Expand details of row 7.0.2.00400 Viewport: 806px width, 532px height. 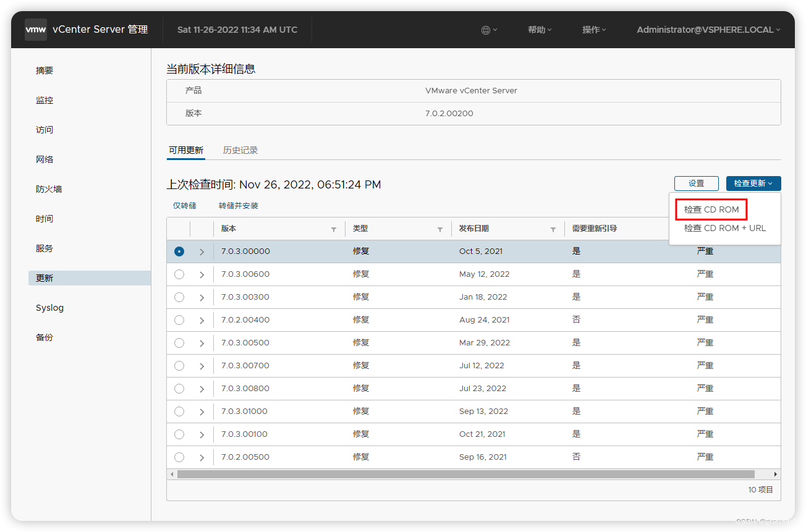coord(201,321)
